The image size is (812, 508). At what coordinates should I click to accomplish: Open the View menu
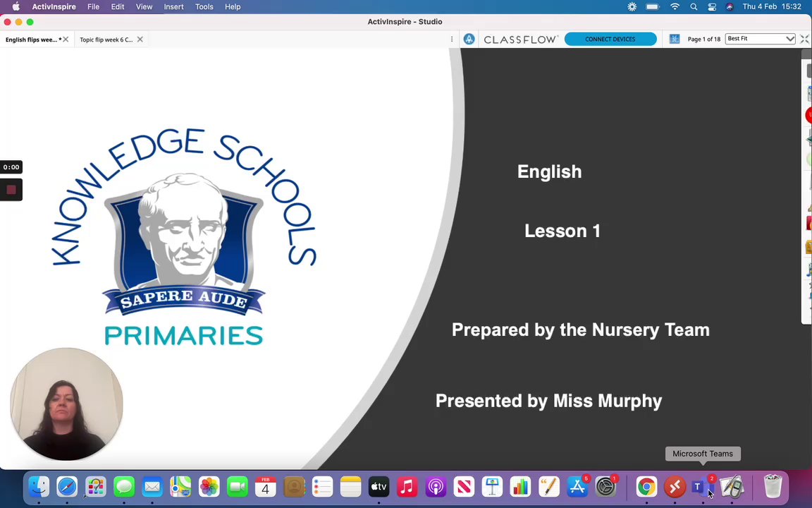(144, 7)
